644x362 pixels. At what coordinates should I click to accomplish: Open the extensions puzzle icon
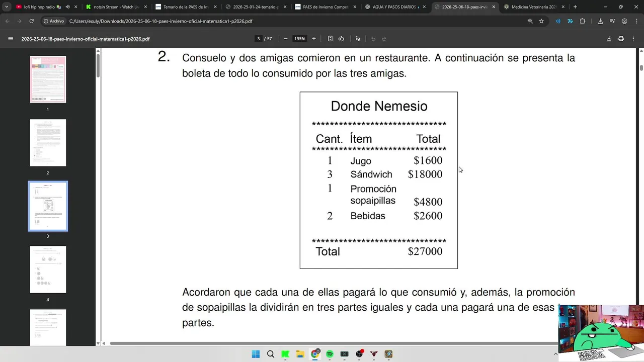pyautogui.click(x=583, y=21)
